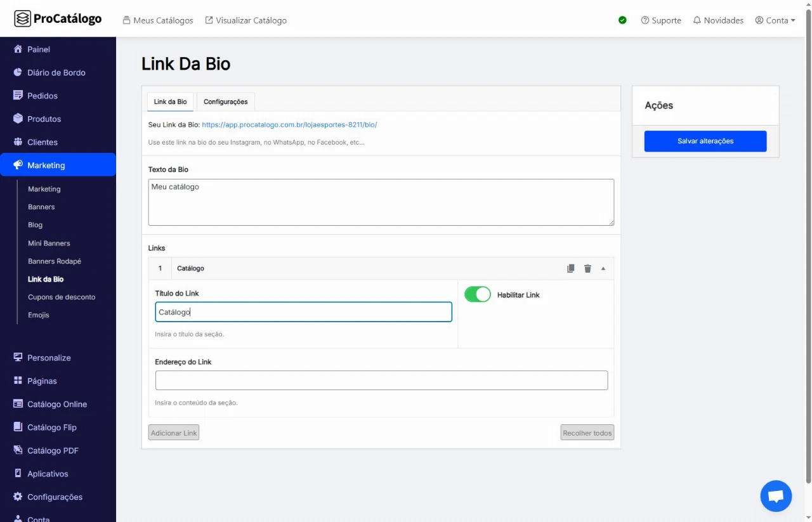Click the green status check icon
This screenshot has width=812, height=522.
pos(622,20)
